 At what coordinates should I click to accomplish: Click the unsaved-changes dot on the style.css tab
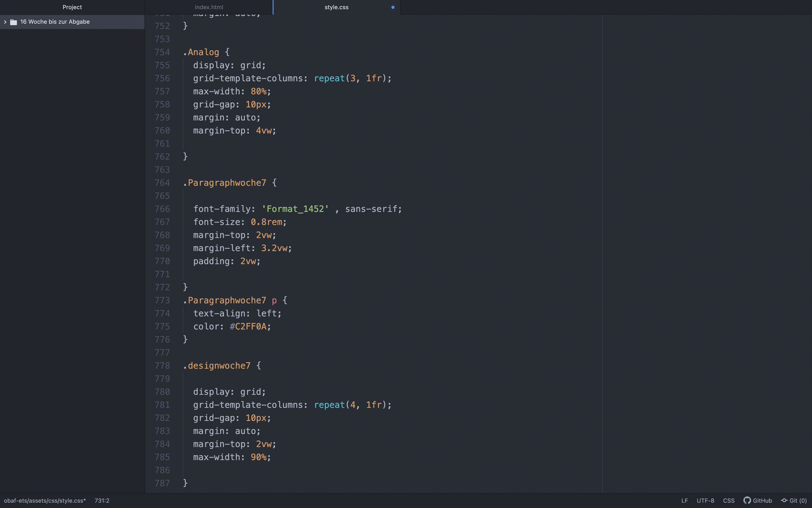[393, 7]
